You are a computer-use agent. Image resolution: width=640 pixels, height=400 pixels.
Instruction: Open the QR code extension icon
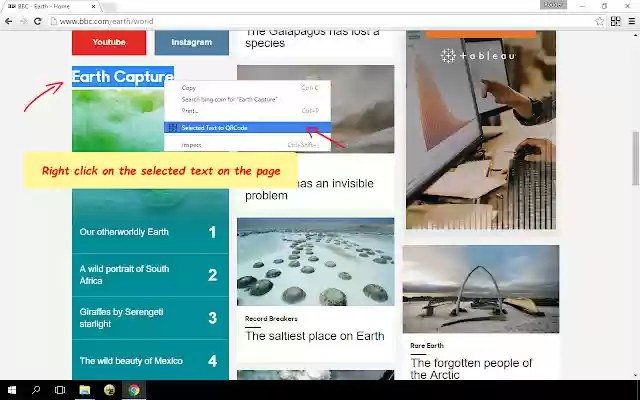pos(616,21)
